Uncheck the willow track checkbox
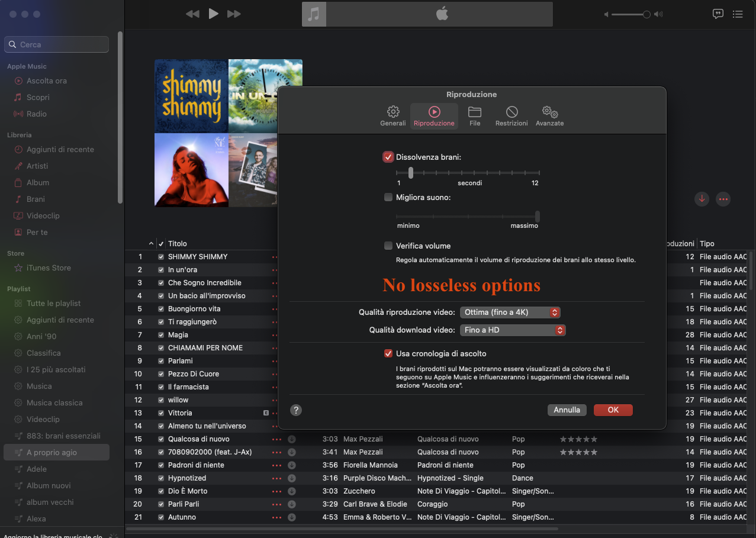Viewport: 756px width, 538px height. coord(161,400)
